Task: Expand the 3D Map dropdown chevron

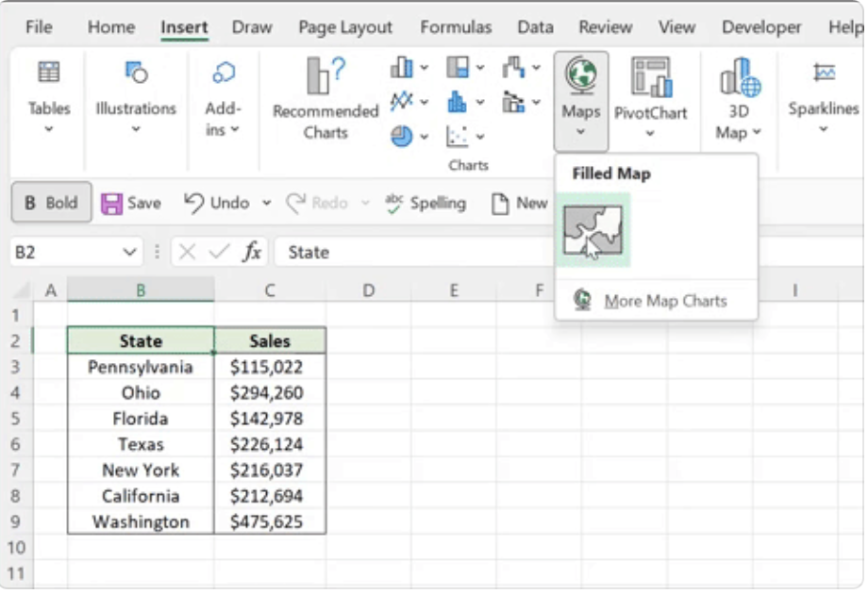Action: (x=757, y=132)
